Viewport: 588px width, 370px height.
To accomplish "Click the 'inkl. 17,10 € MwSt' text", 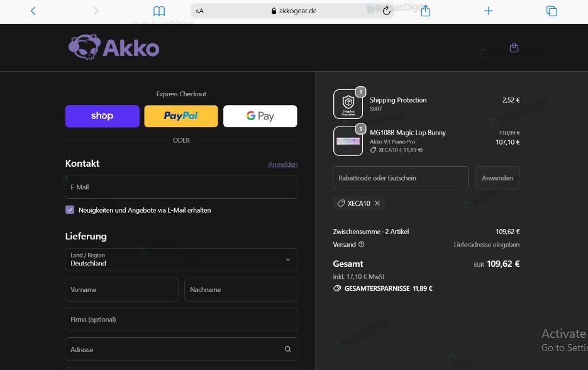I will (x=358, y=277).
